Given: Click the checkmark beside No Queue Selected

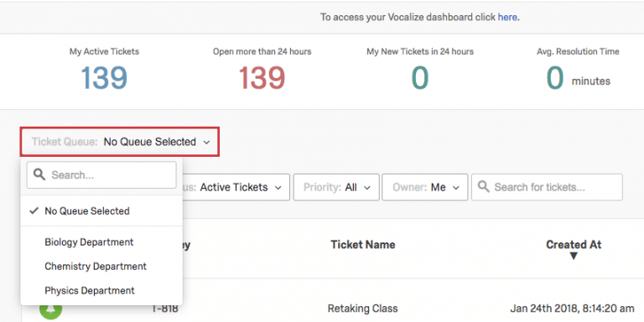Looking at the screenshot, I should coord(34,211).
